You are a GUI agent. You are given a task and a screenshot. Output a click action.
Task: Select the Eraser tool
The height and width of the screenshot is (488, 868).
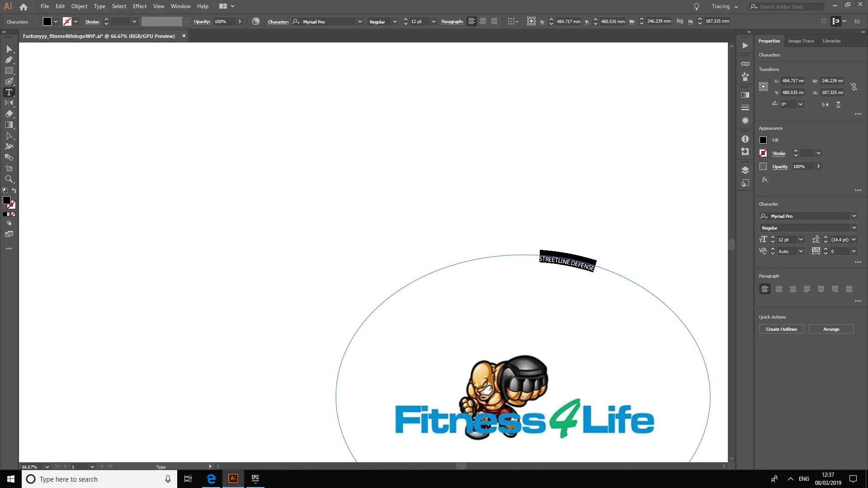tap(9, 114)
